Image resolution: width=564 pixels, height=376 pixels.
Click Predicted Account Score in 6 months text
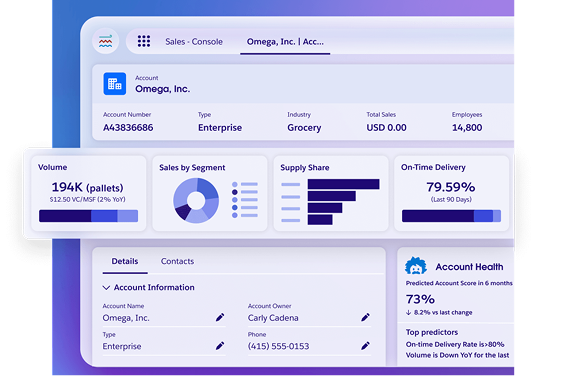(459, 283)
